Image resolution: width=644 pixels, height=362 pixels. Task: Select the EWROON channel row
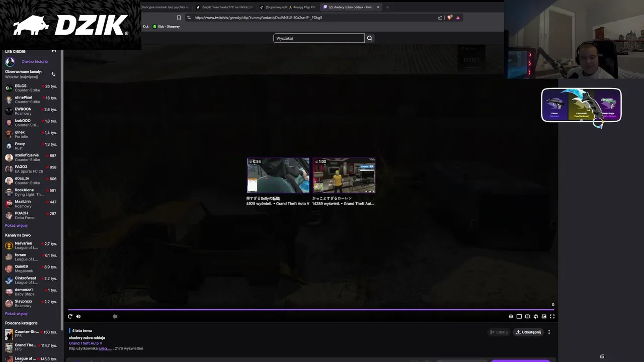[31, 111]
